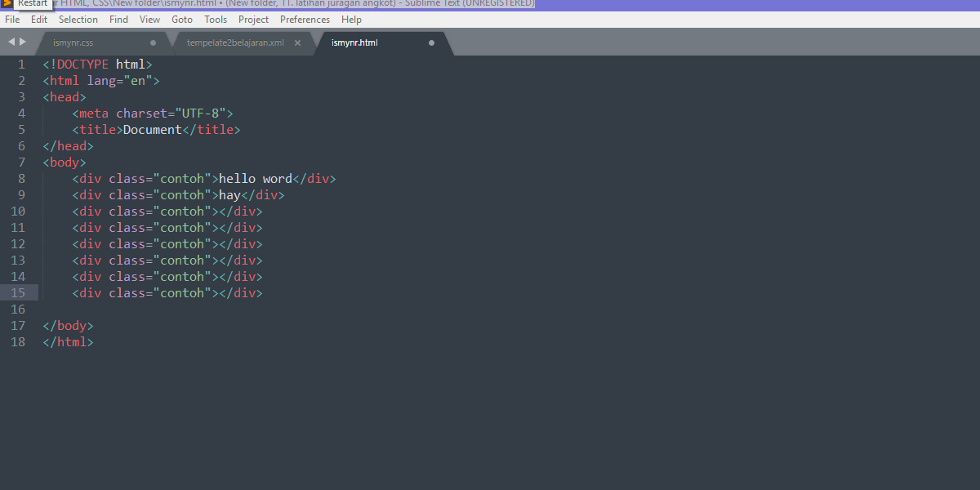Open the Project menu
The width and height of the screenshot is (980, 490).
tap(253, 19)
